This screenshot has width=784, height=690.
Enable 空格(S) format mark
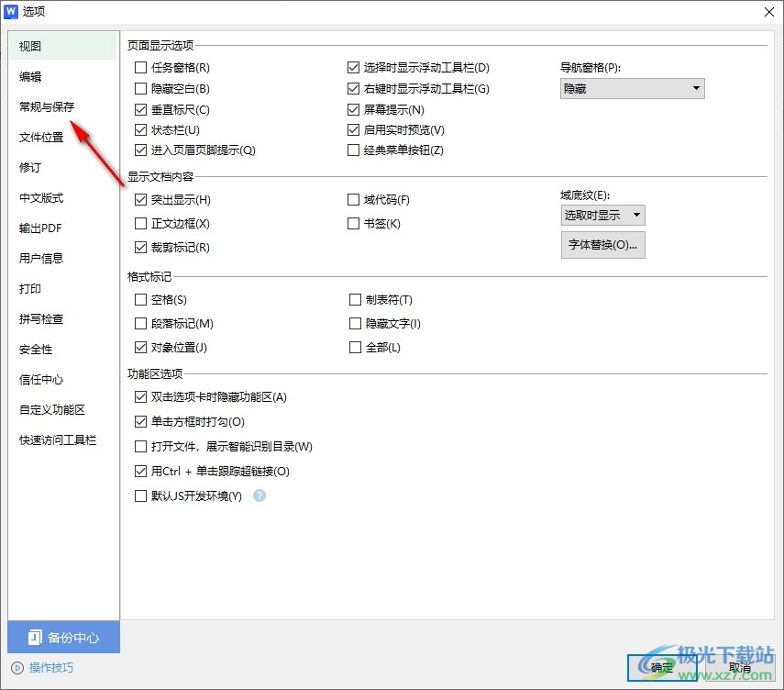click(141, 300)
